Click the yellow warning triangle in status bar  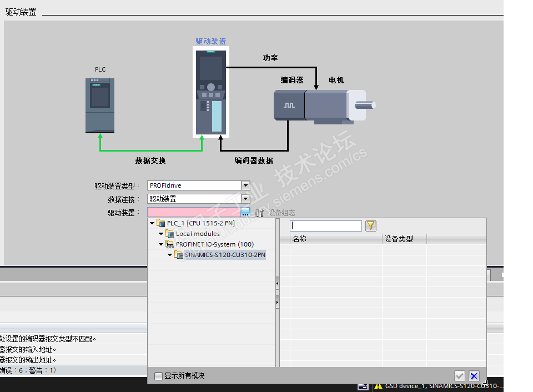378,386
